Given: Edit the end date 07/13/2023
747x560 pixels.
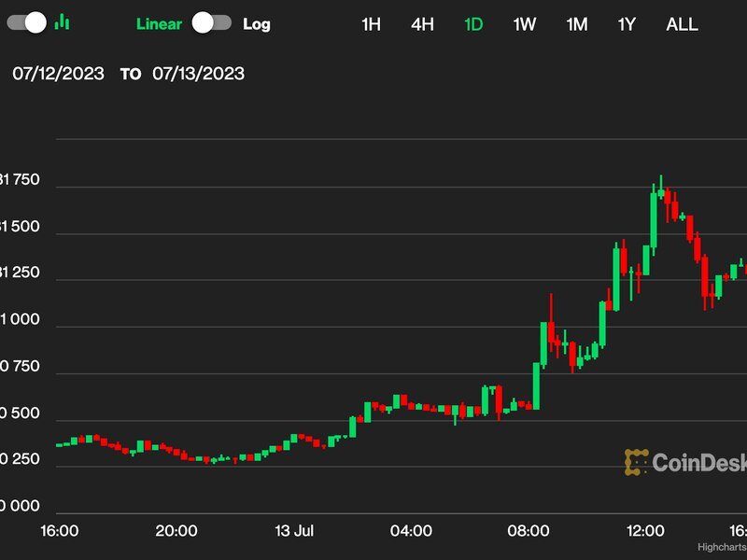Looking at the screenshot, I should pyautogui.click(x=198, y=73).
